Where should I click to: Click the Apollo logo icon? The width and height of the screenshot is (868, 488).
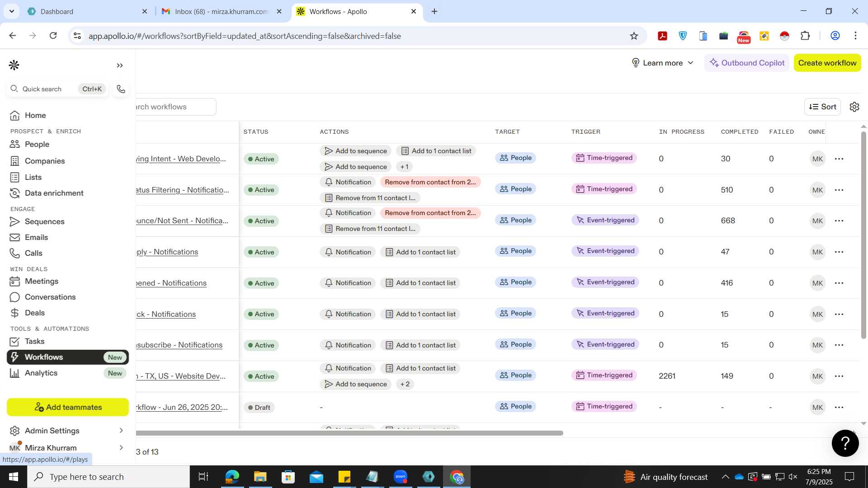click(x=14, y=65)
